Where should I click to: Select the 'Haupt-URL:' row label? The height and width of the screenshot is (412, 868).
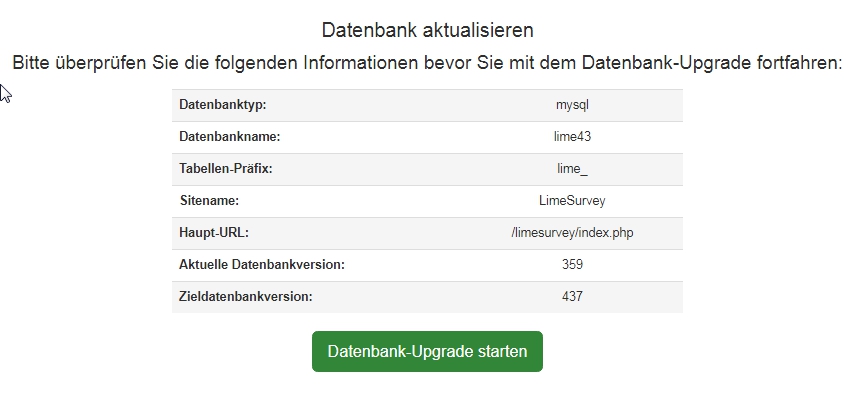click(214, 233)
